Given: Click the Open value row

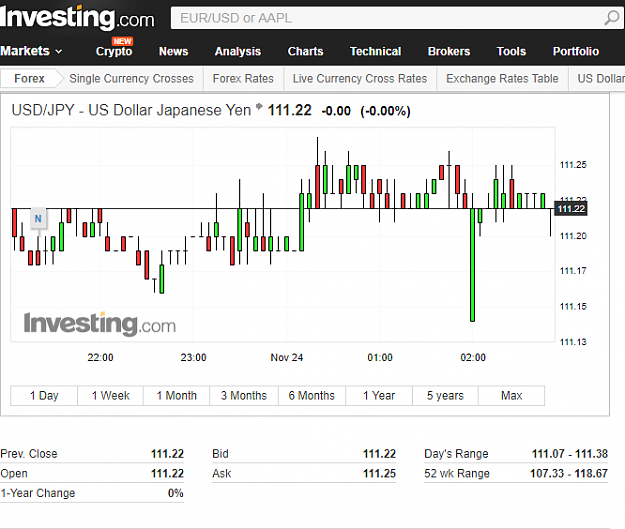Looking at the screenshot, I should pyautogui.click(x=92, y=473).
